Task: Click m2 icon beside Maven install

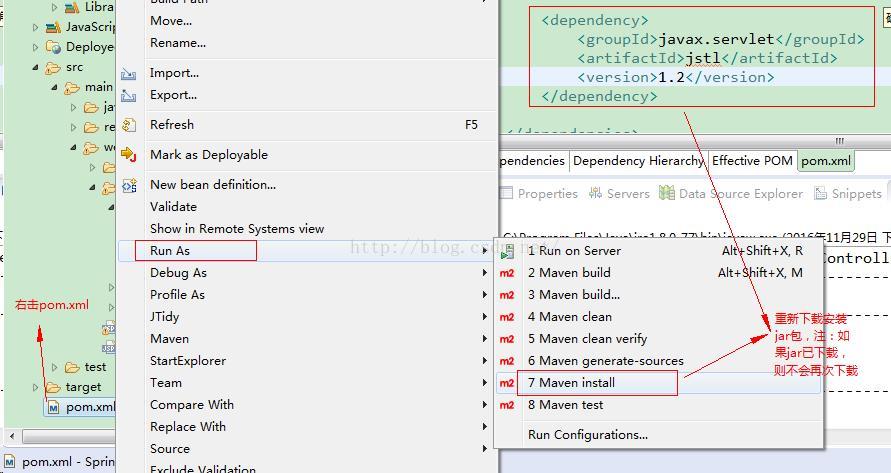Action: [507, 383]
